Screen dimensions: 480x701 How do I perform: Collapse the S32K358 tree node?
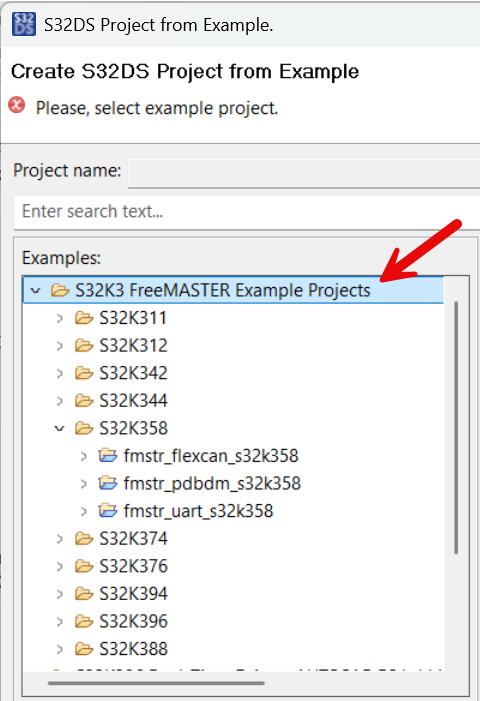[59, 428]
